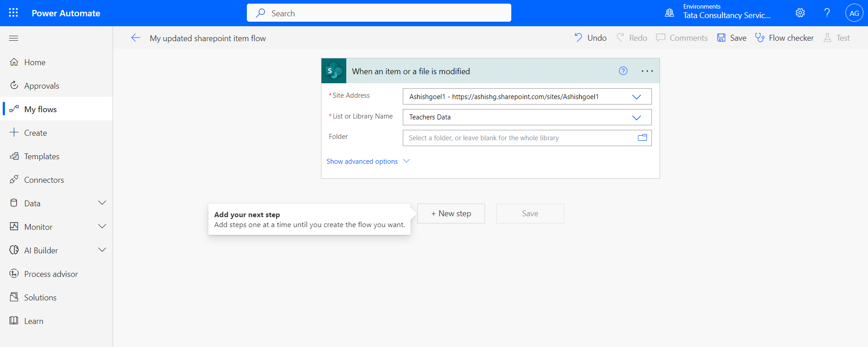Open the app launcher waffle icon
The height and width of the screenshot is (347, 868).
[14, 13]
